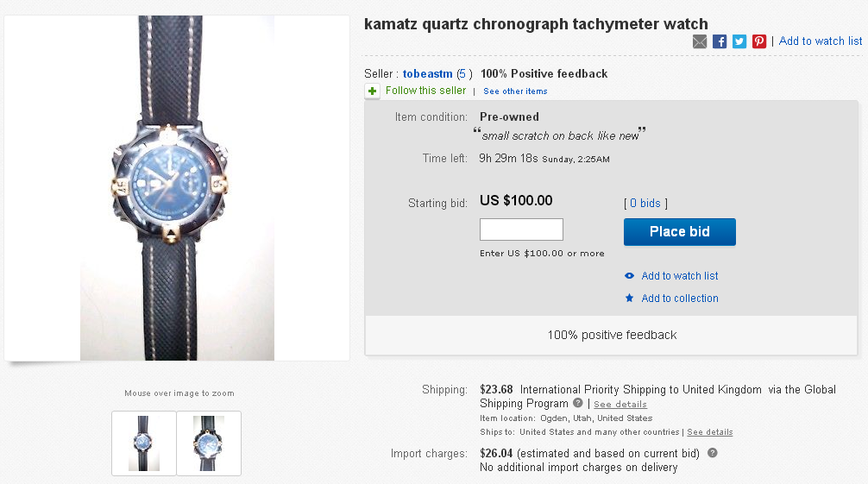
Task: Open the See other items link
Action: click(515, 91)
